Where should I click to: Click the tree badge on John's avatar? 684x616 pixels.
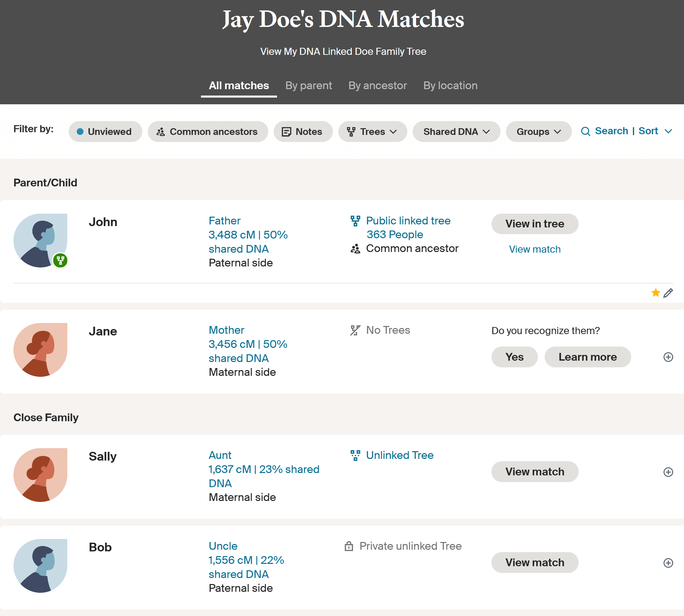(60, 260)
